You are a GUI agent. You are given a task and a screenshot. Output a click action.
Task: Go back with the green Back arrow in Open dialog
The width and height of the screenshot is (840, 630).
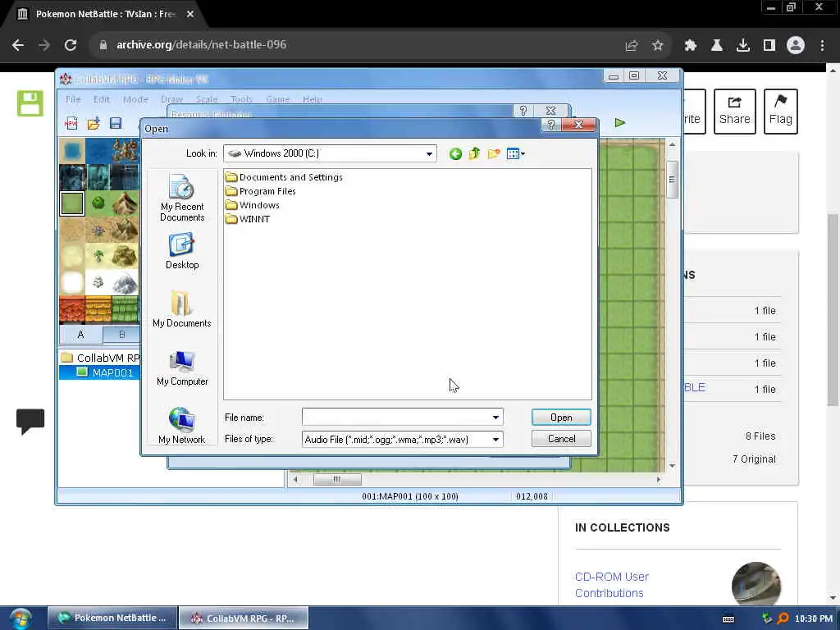[455, 154]
